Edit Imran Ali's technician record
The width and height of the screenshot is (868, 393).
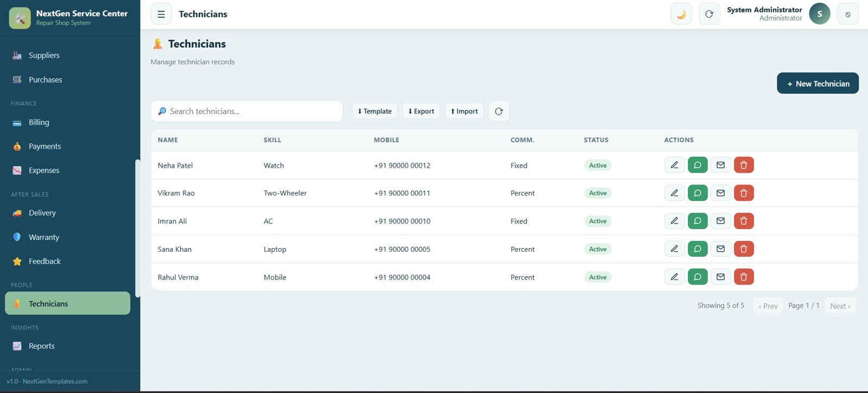click(x=674, y=221)
